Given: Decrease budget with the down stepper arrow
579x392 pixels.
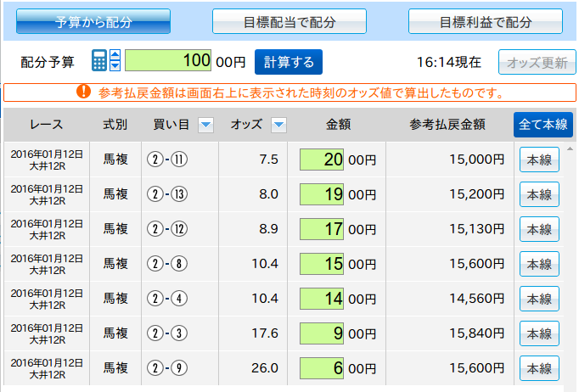Looking at the screenshot, I should (115, 67).
